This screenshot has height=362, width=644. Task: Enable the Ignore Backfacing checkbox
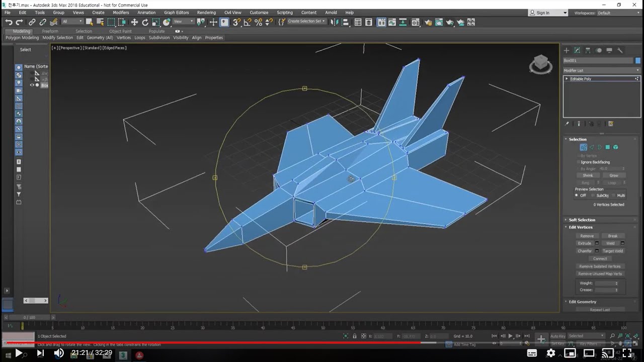tap(579, 162)
